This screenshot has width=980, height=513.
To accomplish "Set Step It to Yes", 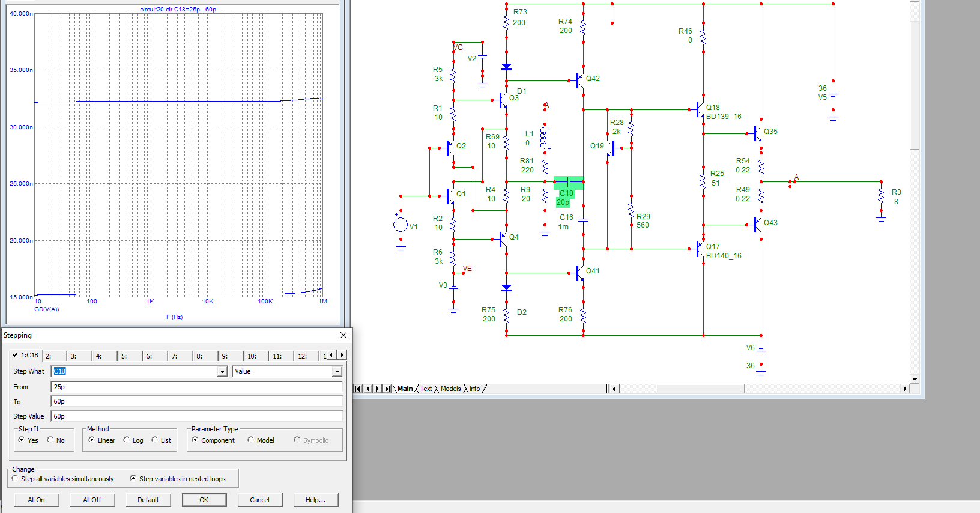I will click(x=28, y=440).
